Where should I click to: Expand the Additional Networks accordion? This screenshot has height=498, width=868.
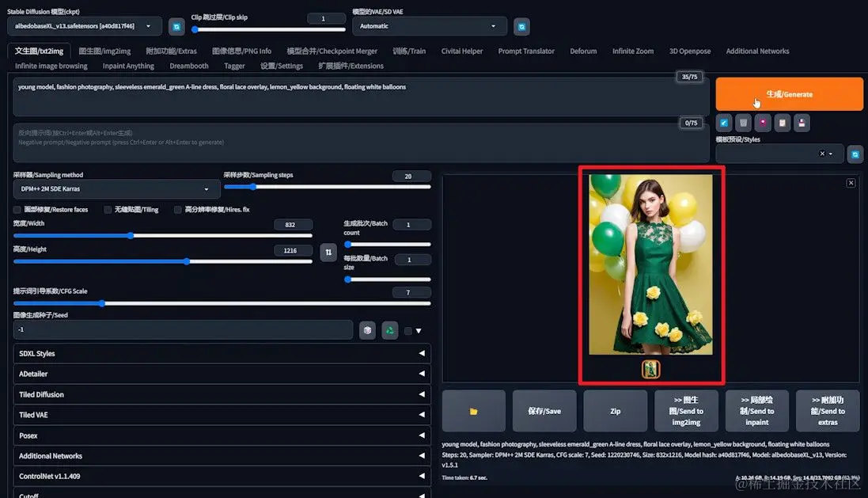pyautogui.click(x=222, y=456)
